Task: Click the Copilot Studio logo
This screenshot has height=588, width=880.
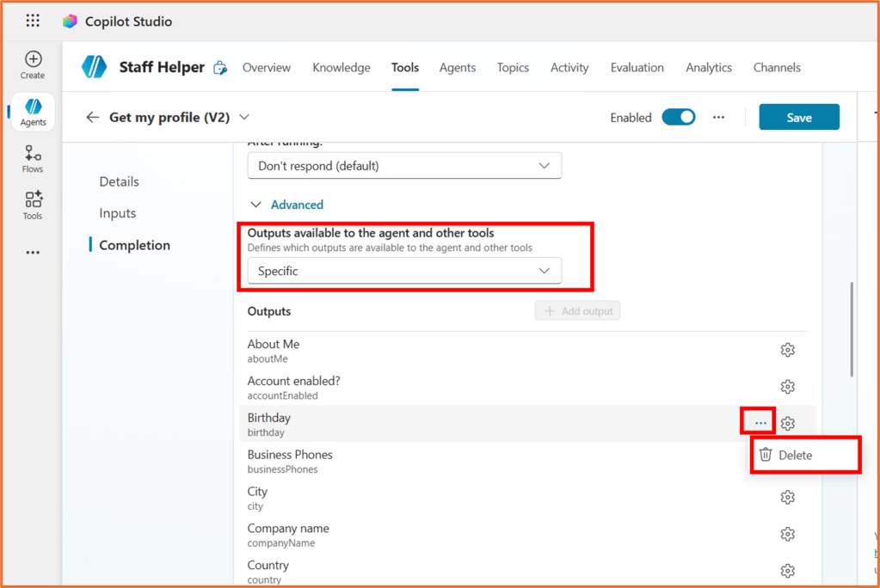Action: point(70,20)
